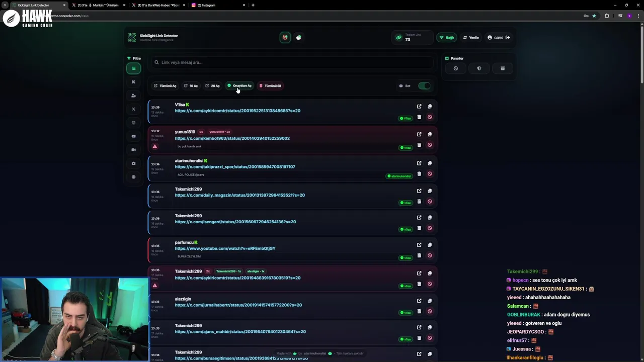This screenshot has width=644, height=362.
Task: Click 10 Aç button
Action: click(191, 86)
